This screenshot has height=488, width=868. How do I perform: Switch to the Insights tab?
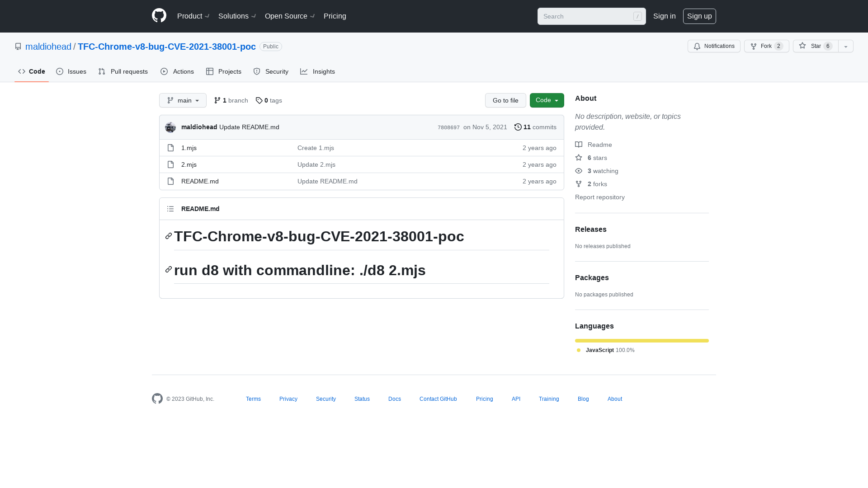318,71
